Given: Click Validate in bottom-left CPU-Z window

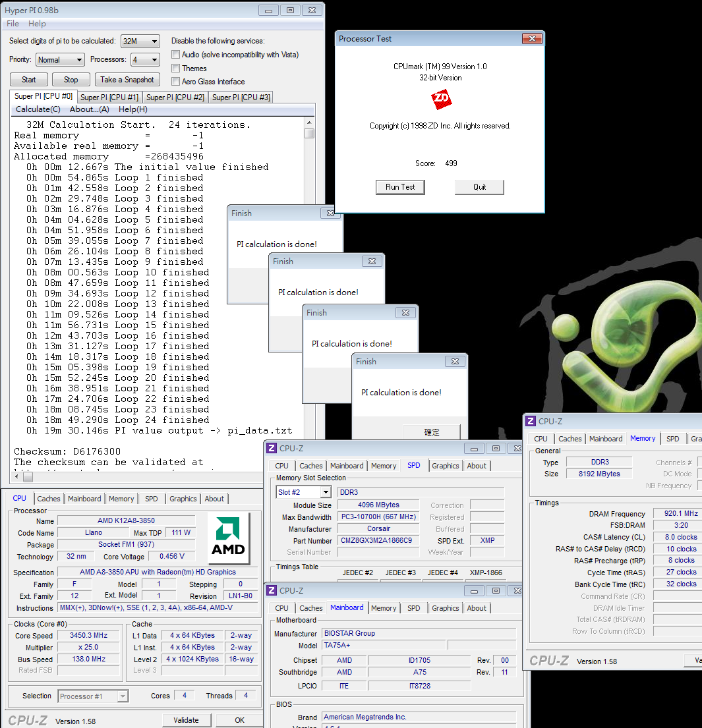Looking at the screenshot, I should tap(187, 720).
